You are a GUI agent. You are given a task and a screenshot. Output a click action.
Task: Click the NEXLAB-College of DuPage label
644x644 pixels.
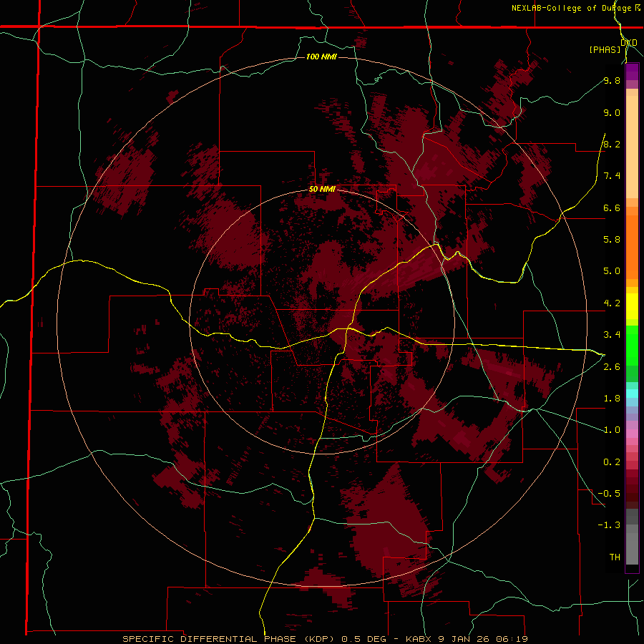click(x=571, y=8)
